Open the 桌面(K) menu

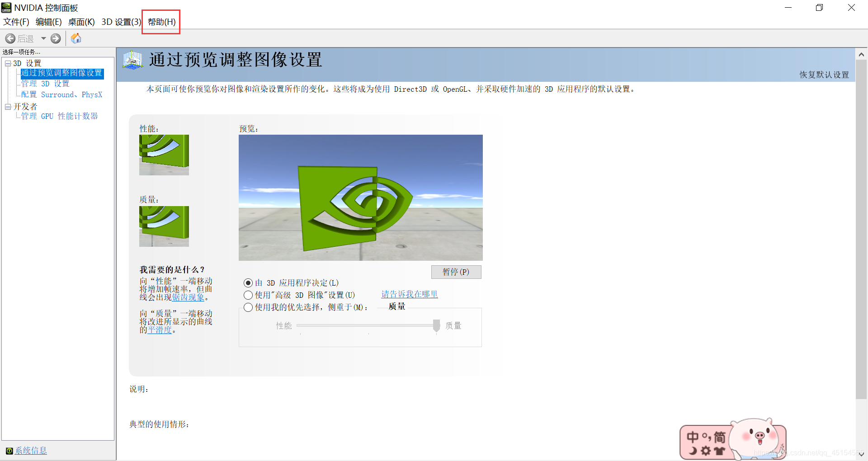tap(81, 22)
